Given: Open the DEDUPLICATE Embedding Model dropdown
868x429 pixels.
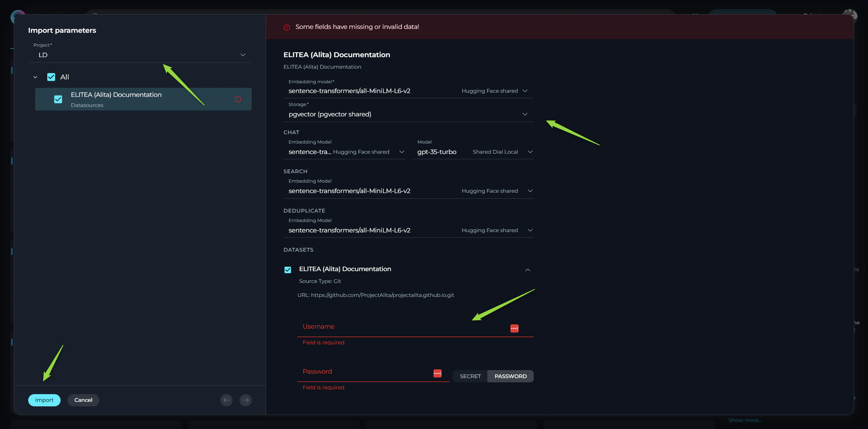Looking at the screenshot, I should (x=408, y=230).
